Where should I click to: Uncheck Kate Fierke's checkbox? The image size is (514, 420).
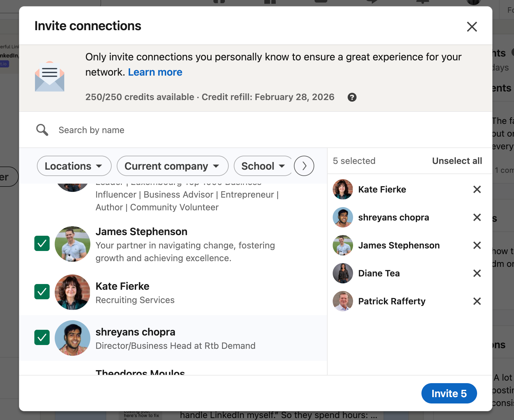pos(42,292)
